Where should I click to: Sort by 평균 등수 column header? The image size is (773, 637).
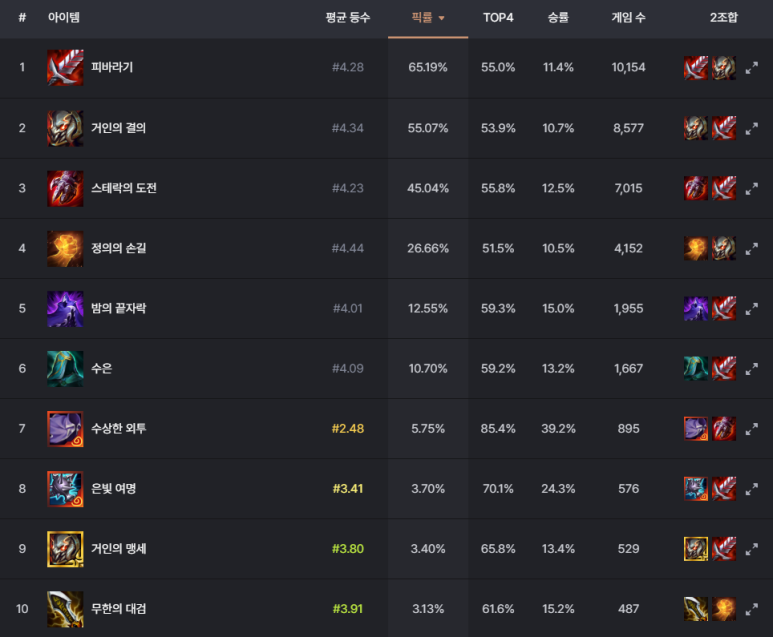point(348,18)
